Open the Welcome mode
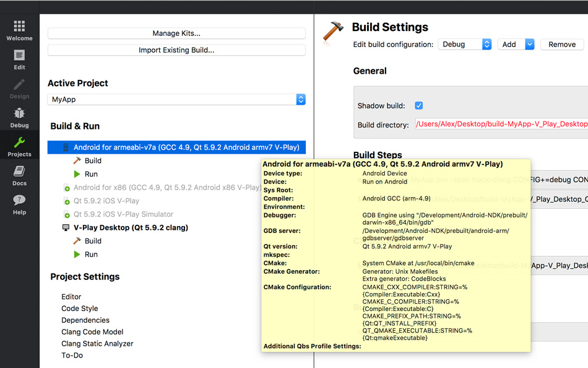The height and width of the screenshot is (368, 588). (x=20, y=31)
